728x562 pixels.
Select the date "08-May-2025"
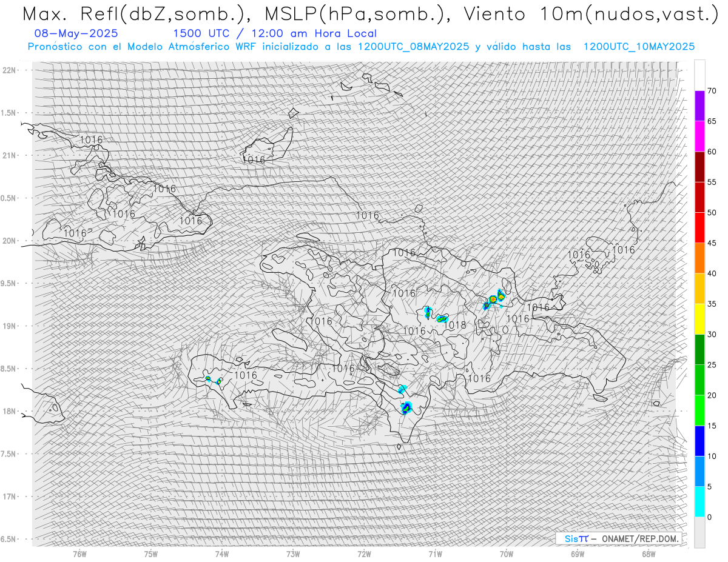click(77, 33)
